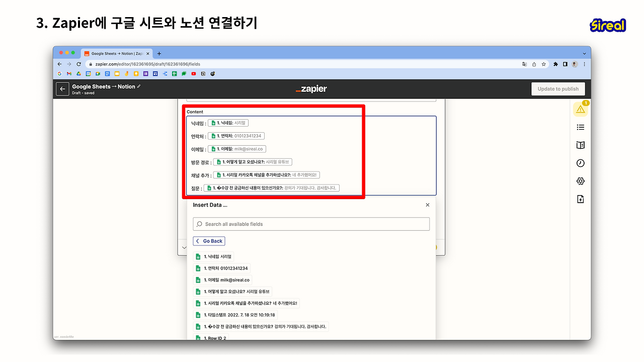Open the Google Calendar bookmark
This screenshot has height=362, width=644.
[x=88, y=74]
